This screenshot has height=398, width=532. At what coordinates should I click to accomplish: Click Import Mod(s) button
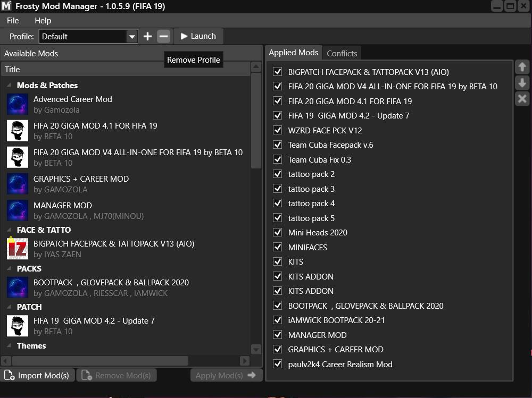point(37,375)
